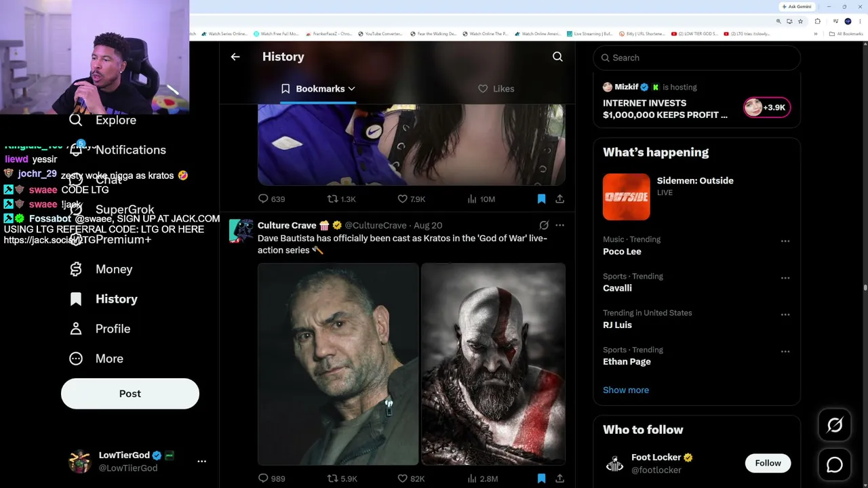Show more trending topics

coord(626,390)
